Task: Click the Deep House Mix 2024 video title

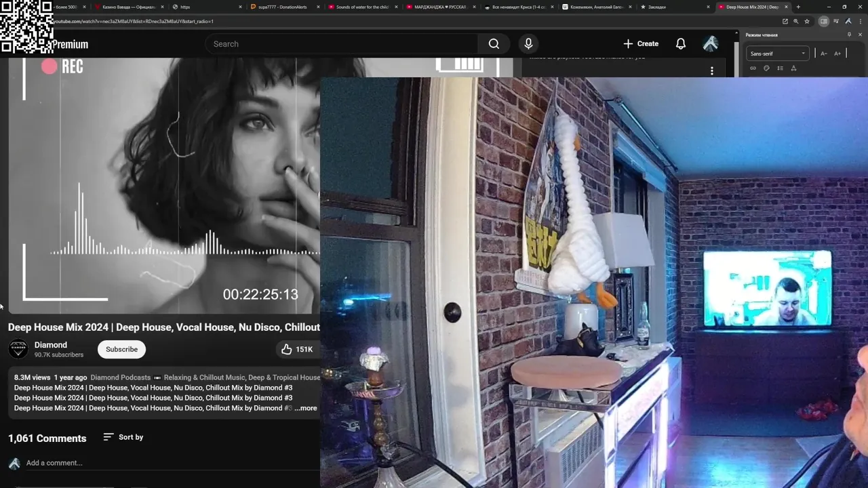Action: [163, 327]
